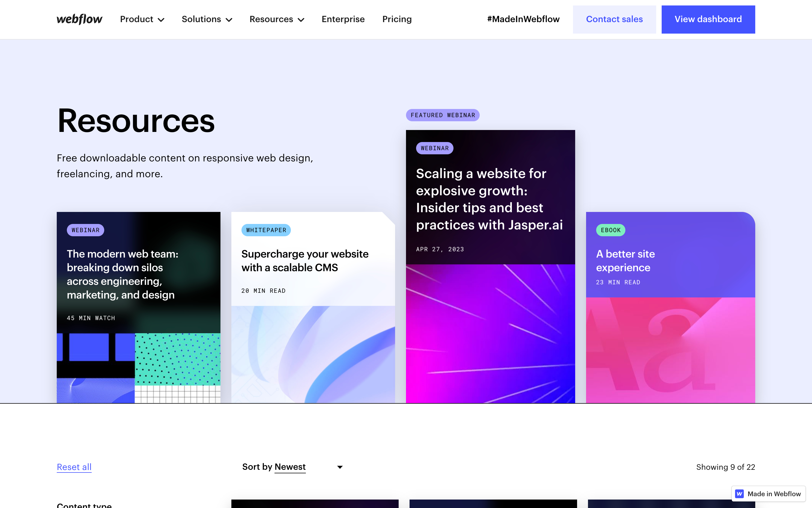Click the '45 MIN WATCH' label
This screenshot has height=508, width=812.
click(91, 318)
